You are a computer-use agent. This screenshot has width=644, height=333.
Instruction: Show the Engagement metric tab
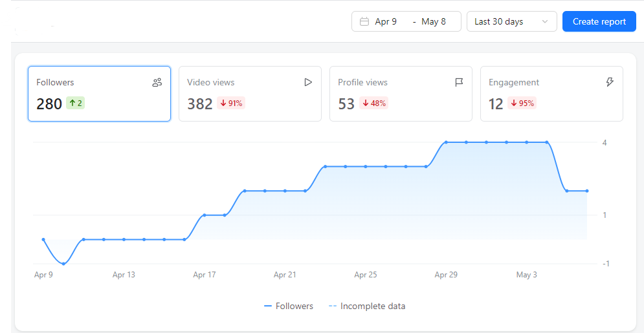(551, 94)
